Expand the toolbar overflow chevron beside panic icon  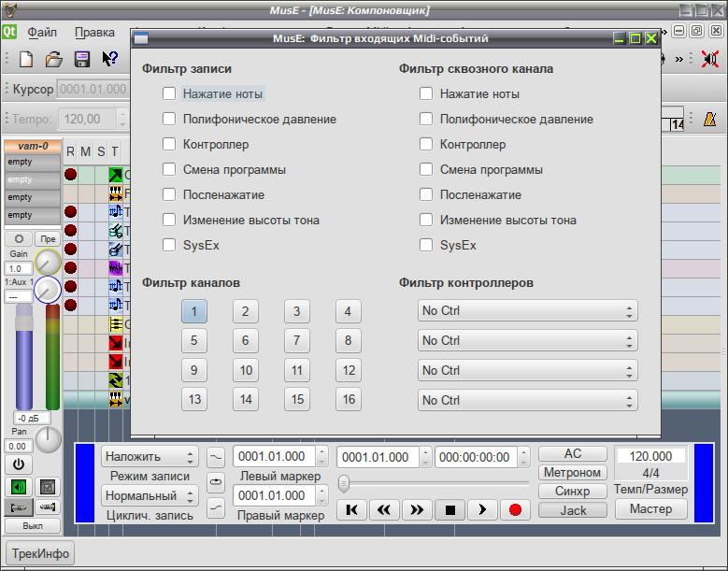tap(679, 59)
